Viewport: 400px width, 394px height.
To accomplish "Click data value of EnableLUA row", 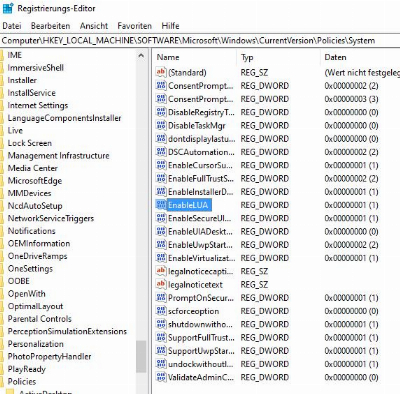I will 351,205.
